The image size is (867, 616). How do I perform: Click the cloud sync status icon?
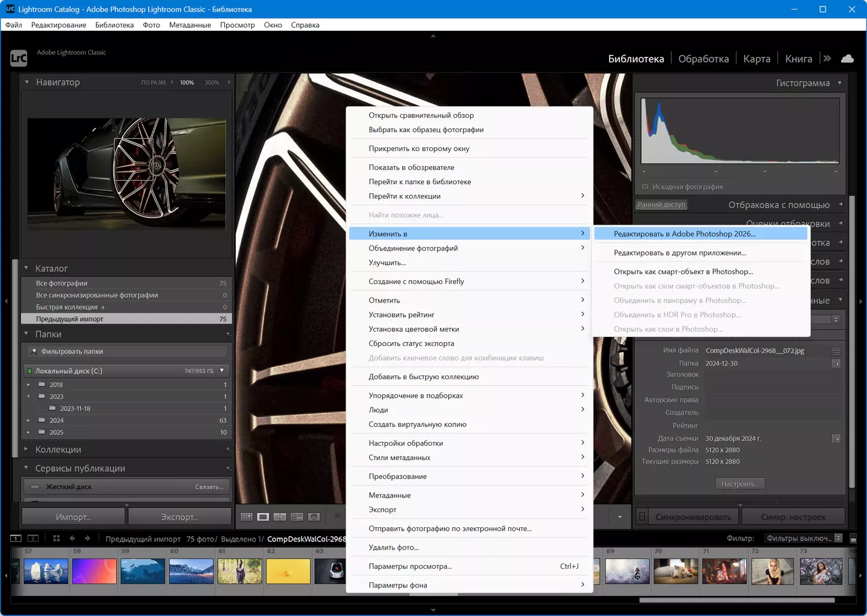coord(848,59)
